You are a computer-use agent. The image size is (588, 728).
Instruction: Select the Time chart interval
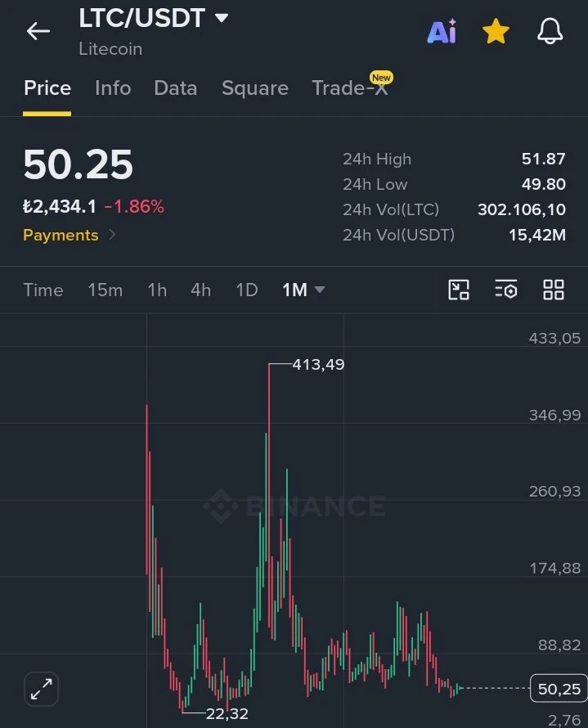coord(43,290)
